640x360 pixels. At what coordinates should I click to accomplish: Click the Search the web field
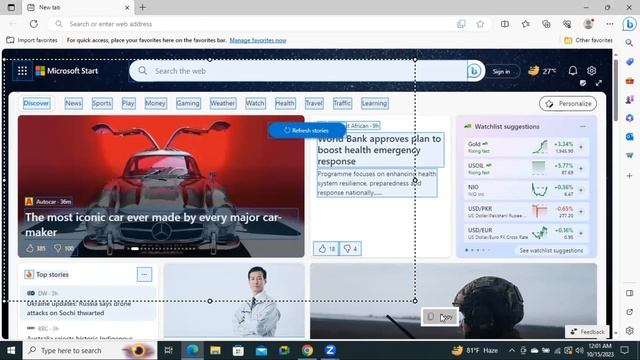coord(306,71)
